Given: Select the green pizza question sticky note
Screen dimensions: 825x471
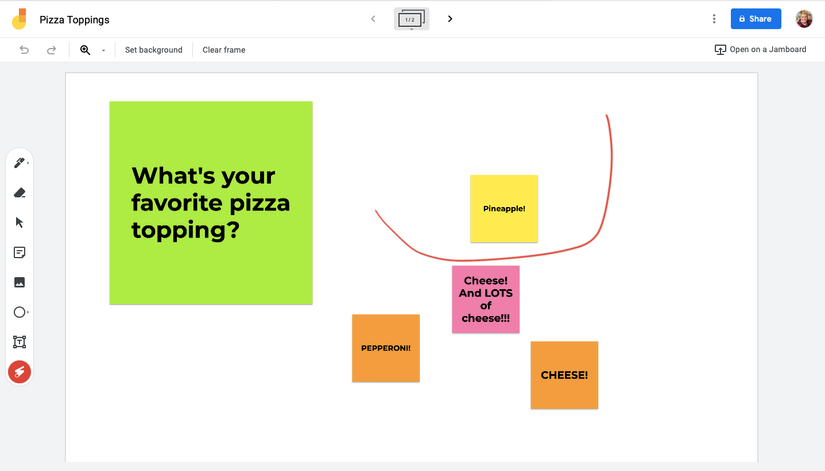Looking at the screenshot, I should (x=211, y=203).
